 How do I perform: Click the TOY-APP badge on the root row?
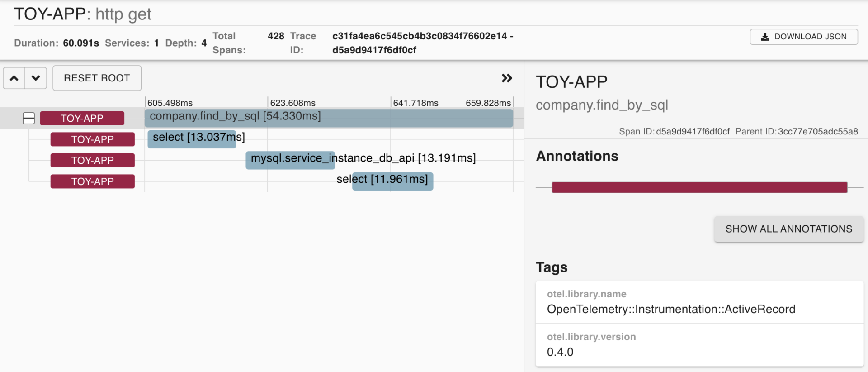(82, 118)
